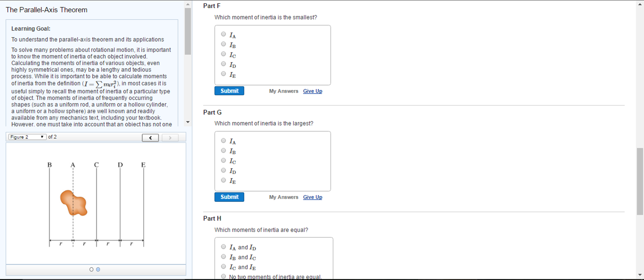The height and width of the screenshot is (280, 644).
Task: Select radio button I_A in Part F
Action: (x=223, y=34)
